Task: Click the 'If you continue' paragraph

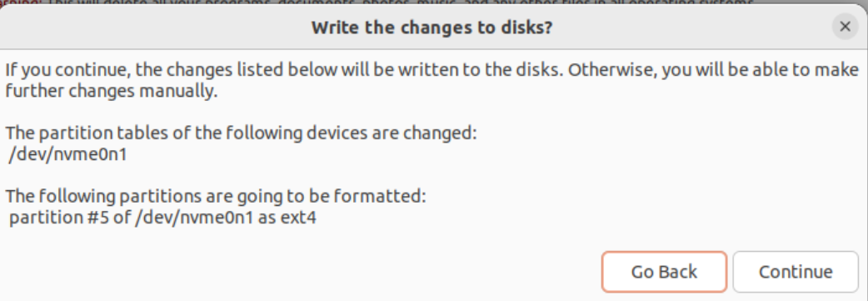Action: coord(432,80)
